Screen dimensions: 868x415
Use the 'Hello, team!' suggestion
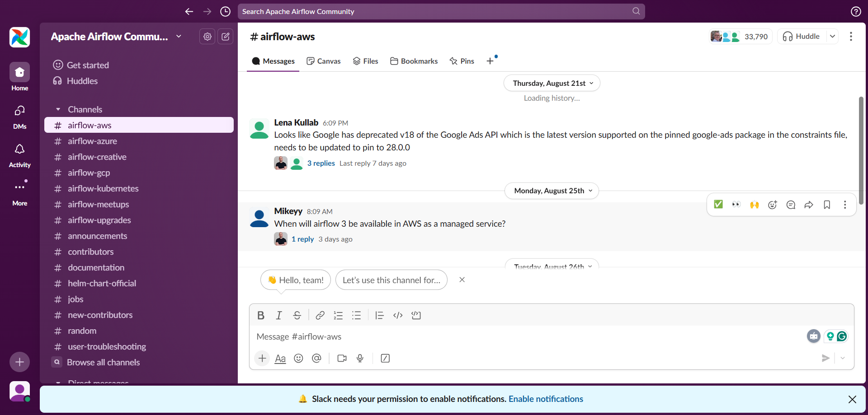coord(296,280)
